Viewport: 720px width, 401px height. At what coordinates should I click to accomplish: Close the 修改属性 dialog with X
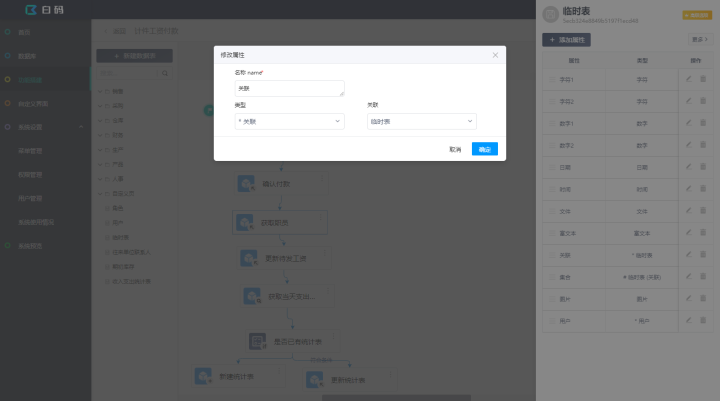(x=495, y=55)
